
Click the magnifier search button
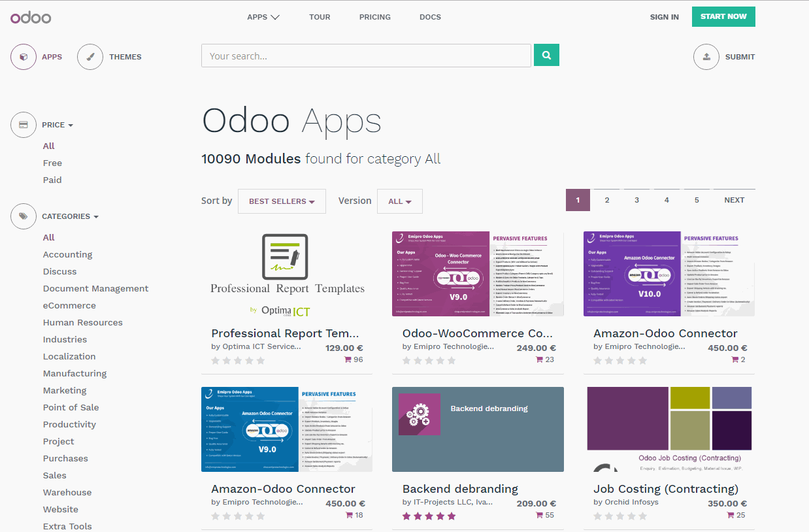pyautogui.click(x=546, y=56)
